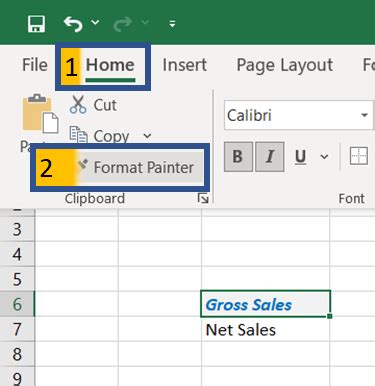Switch to the Page Layout tab

tap(284, 65)
